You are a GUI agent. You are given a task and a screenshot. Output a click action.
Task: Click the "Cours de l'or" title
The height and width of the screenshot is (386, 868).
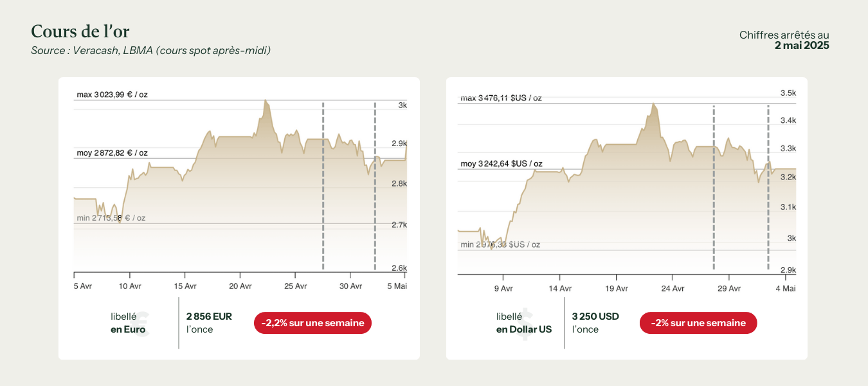(80, 32)
